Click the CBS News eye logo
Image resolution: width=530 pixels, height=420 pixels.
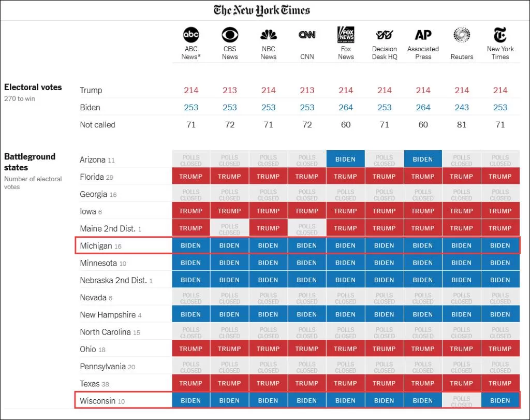[x=230, y=35]
